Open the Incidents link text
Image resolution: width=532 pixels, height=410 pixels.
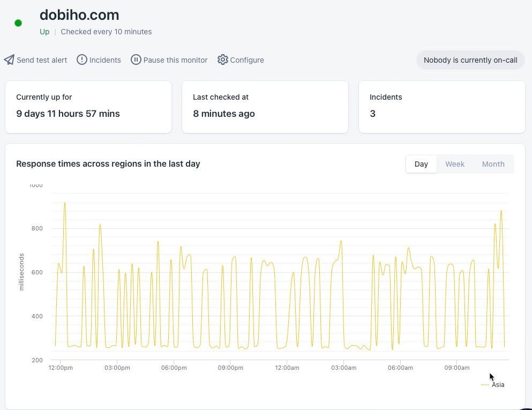pyautogui.click(x=105, y=60)
